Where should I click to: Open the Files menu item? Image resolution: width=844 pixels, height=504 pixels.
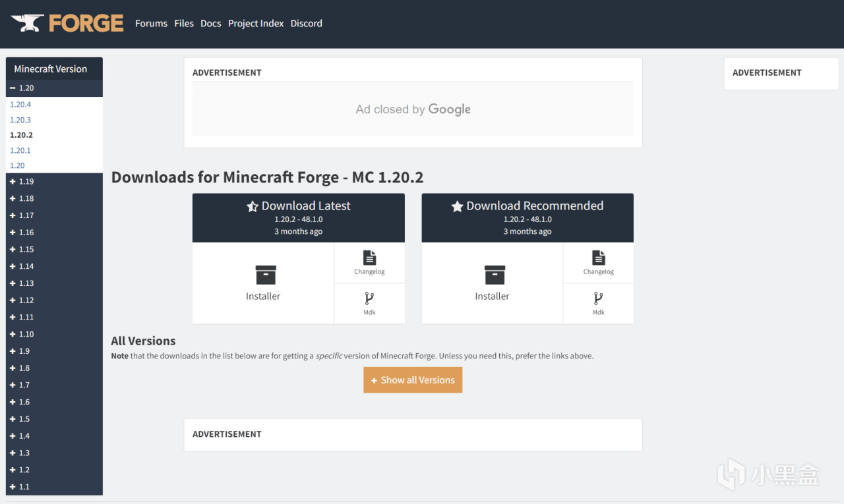coord(184,23)
